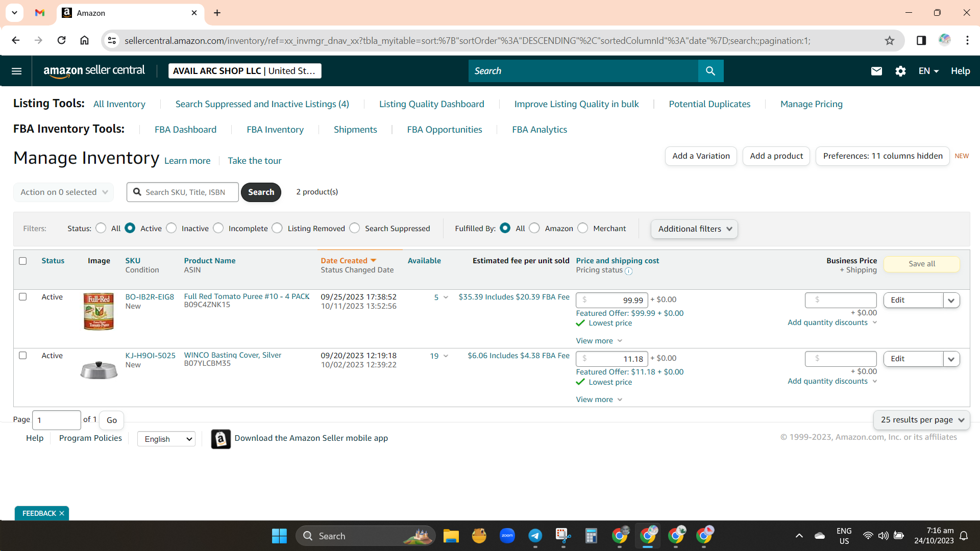Open the EN language menu in header
This screenshot has height=551, width=980.
928,71
